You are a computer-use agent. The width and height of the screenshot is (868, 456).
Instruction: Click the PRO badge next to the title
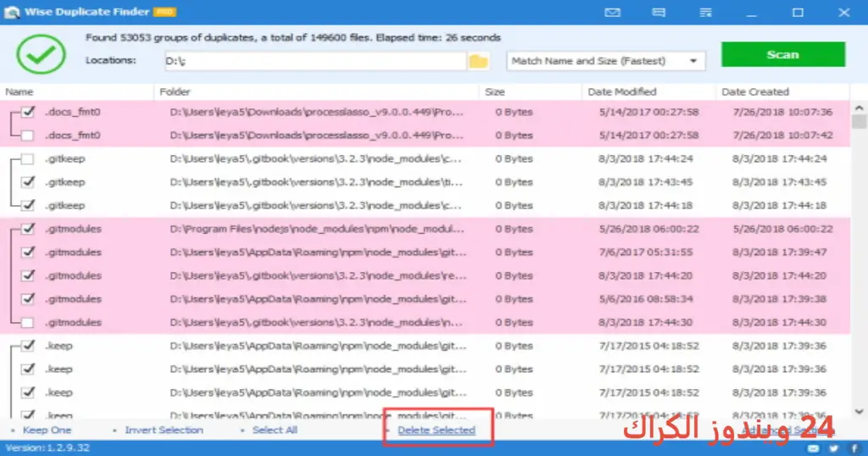tap(164, 12)
